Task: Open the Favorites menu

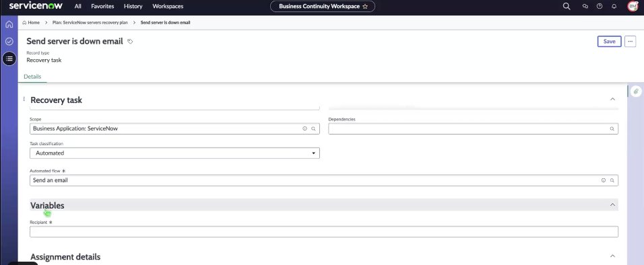Action: pyautogui.click(x=102, y=6)
